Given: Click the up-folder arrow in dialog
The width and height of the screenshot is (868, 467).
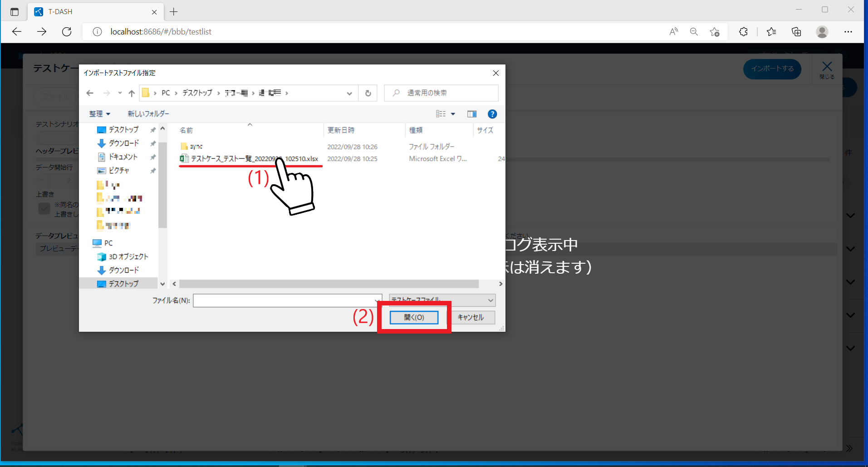Looking at the screenshot, I should [x=132, y=93].
